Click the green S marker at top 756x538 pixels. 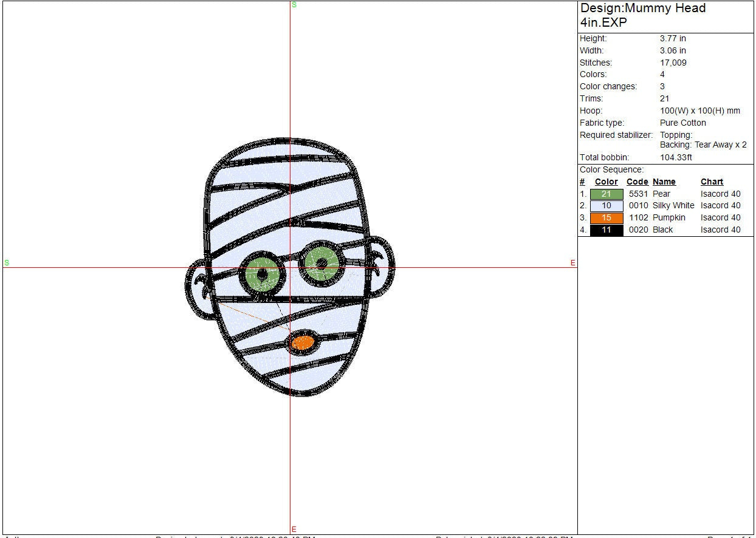pos(294,5)
